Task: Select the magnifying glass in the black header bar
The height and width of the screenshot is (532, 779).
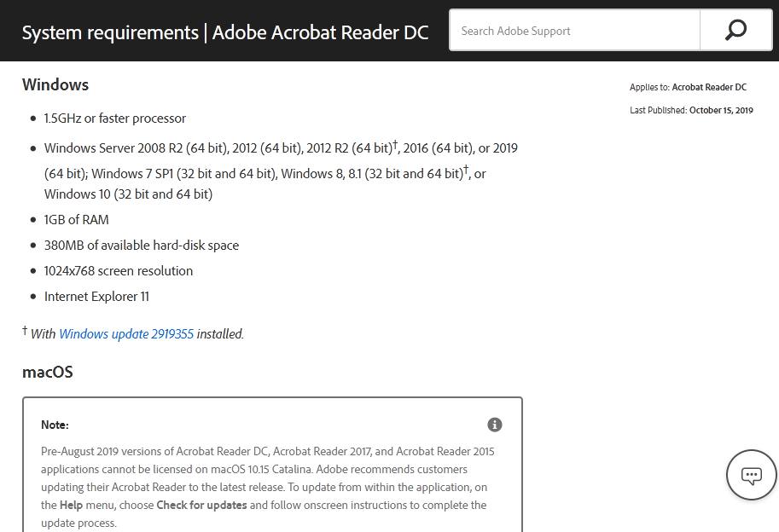Action: click(734, 29)
